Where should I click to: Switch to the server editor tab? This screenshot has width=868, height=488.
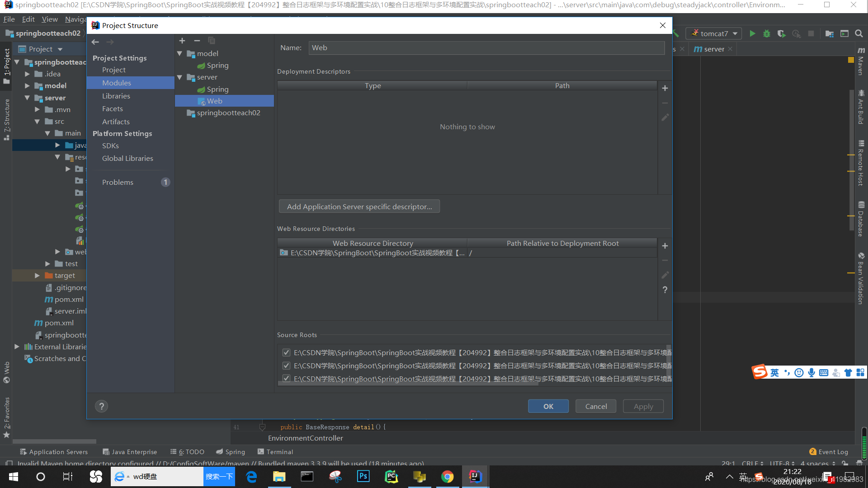(x=713, y=49)
